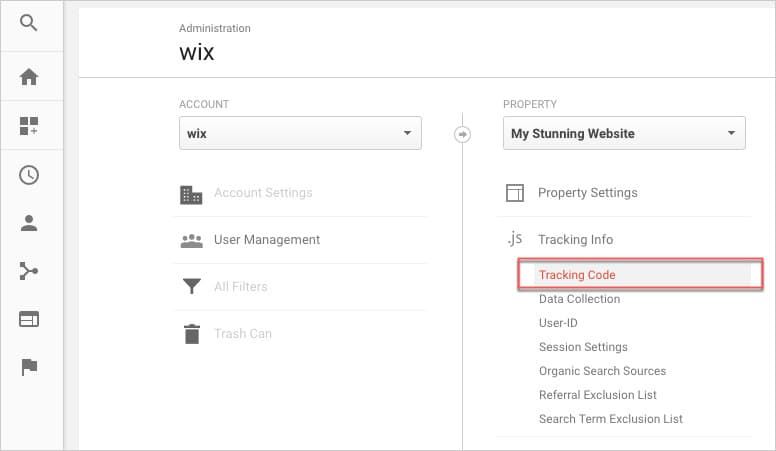
Task: Expand the wix account dropdown
Action: click(300, 133)
